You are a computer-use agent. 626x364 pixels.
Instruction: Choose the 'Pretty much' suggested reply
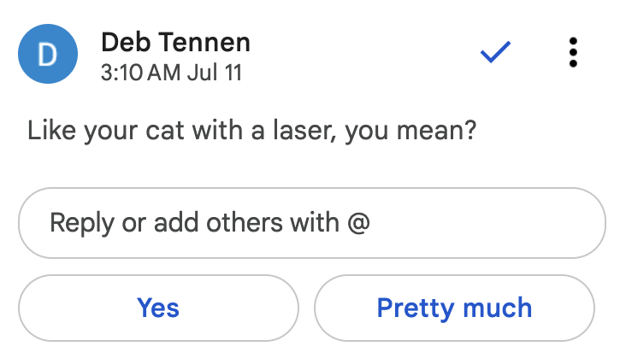tap(454, 308)
